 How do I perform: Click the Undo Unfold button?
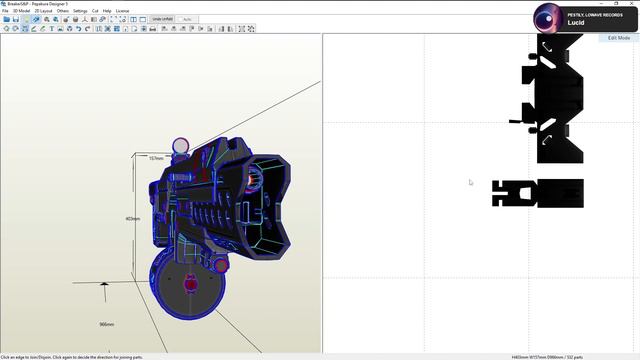(162, 19)
